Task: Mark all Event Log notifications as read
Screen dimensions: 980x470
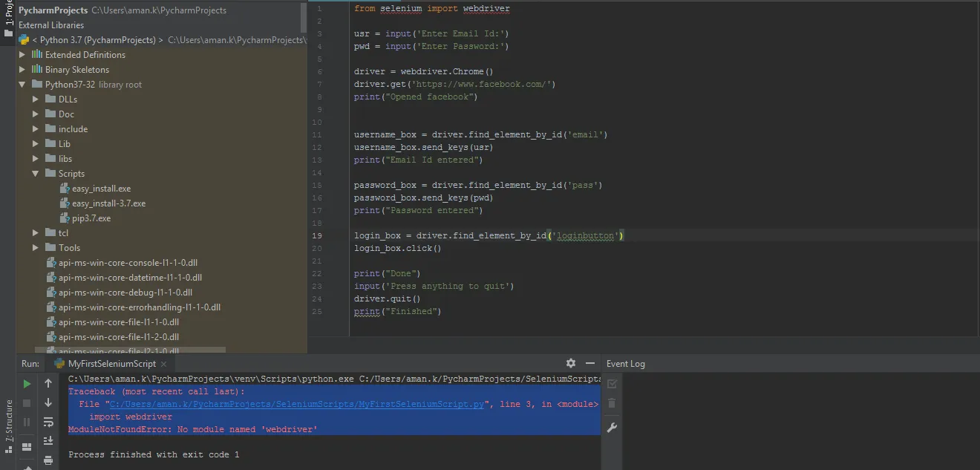Action: 612,384
